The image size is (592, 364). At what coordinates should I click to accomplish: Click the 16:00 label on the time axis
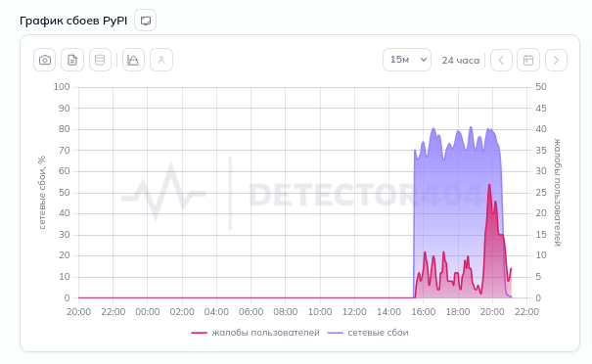(x=424, y=312)
